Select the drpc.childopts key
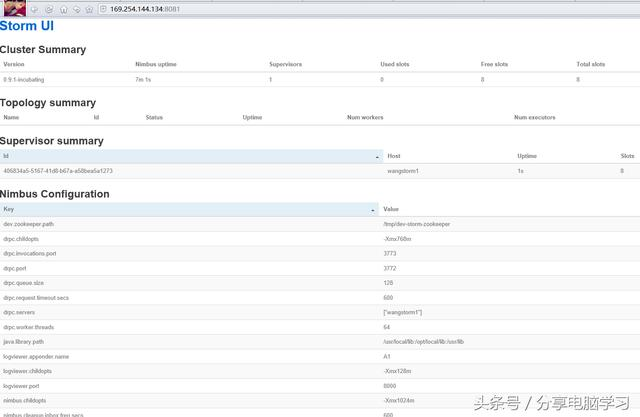The height and width of the screenshot is (417, 640). [x=21, y=239]
